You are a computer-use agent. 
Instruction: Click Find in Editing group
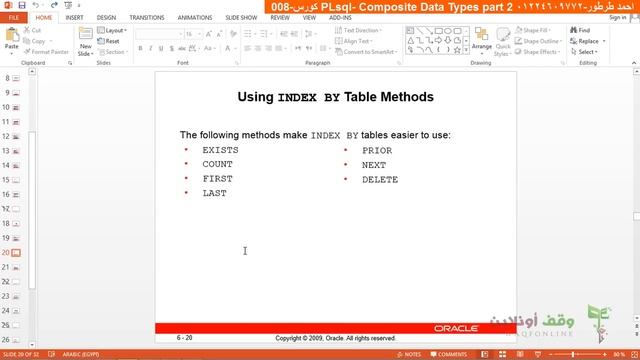click(x=580, y=31)
